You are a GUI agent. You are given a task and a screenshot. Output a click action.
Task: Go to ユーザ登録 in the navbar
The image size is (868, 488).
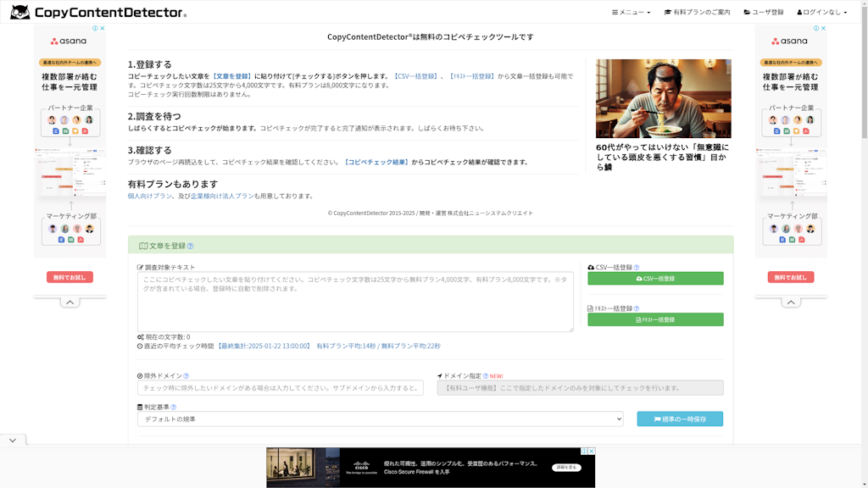click(x=764, y=12)
